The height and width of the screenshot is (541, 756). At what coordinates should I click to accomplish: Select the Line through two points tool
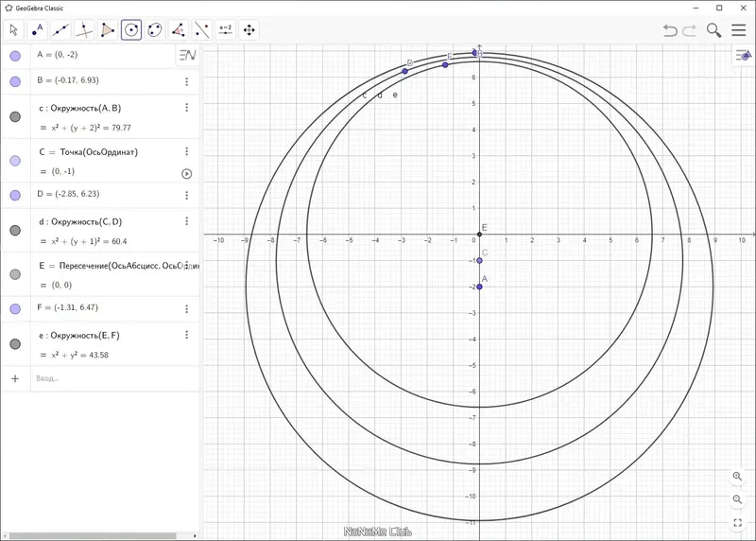pyautogui.click(x=60, y=30)
